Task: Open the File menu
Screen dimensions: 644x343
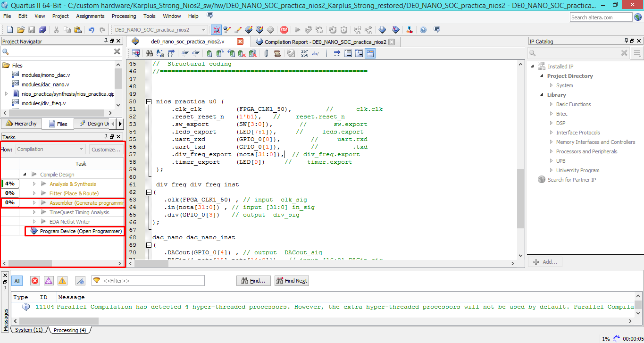Action: coord(7,16)
